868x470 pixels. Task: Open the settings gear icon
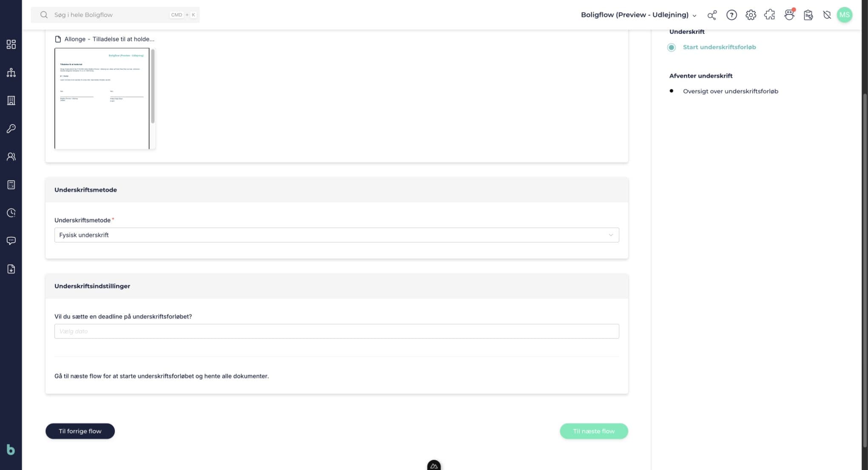(751, 15)
